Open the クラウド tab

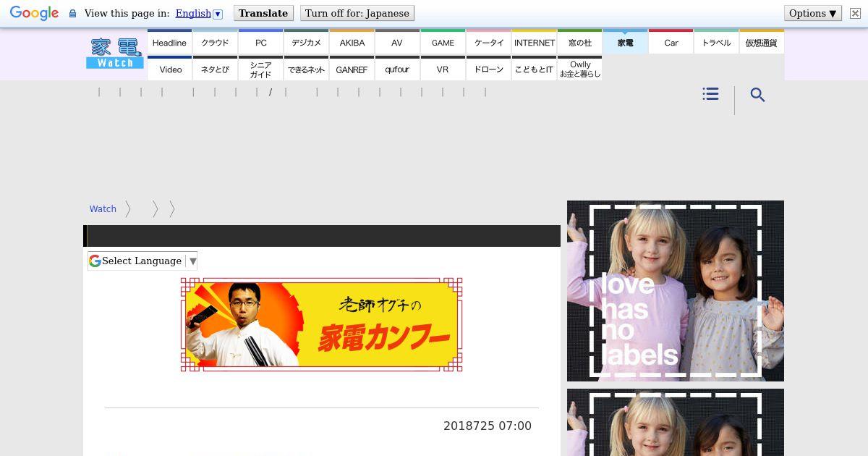[x=215, y=42]
